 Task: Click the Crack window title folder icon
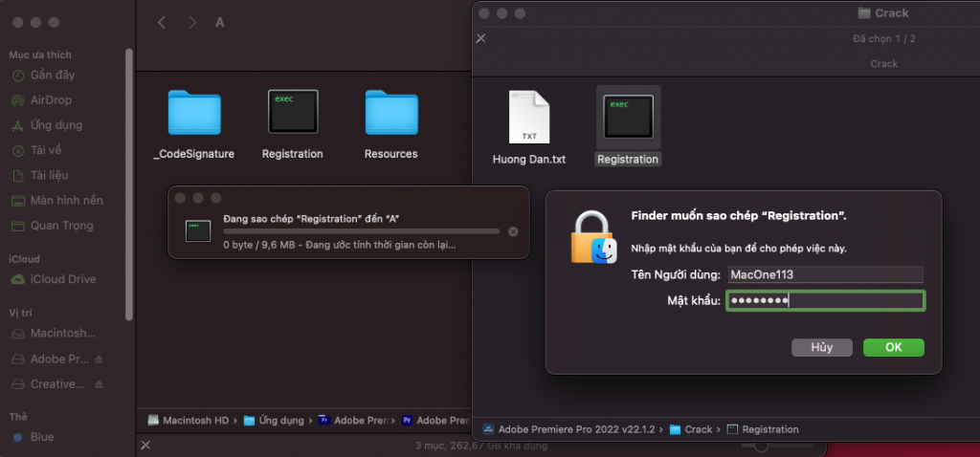(x=864, y=13)
